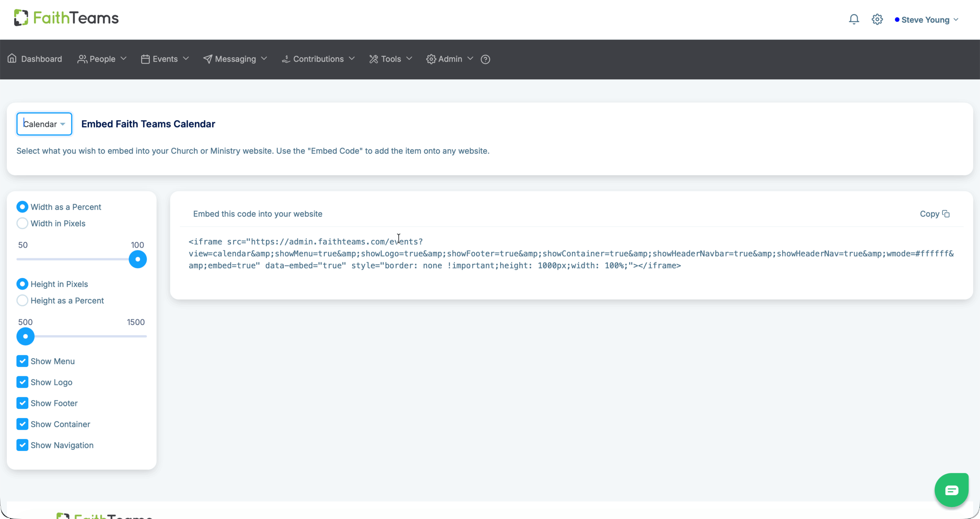Disable the Show Navigation option

click(x=22, y=445)
